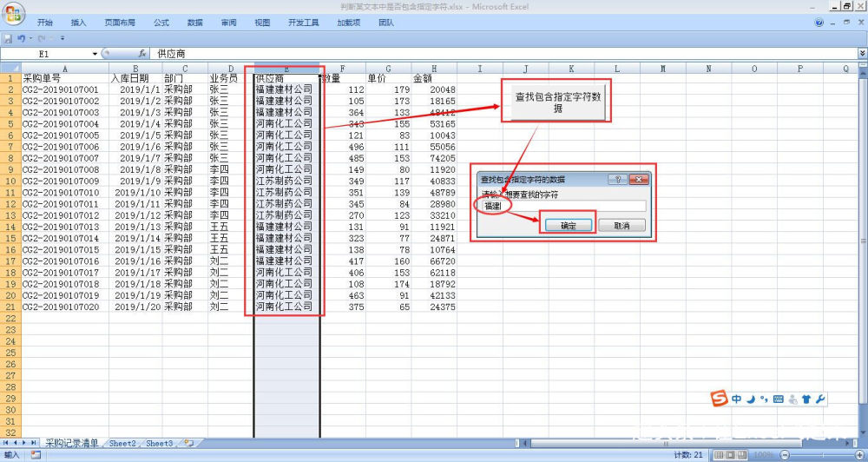Screen dimensions: 868x462
Task: Click the macro record icon in status bar
Action: 36,455
